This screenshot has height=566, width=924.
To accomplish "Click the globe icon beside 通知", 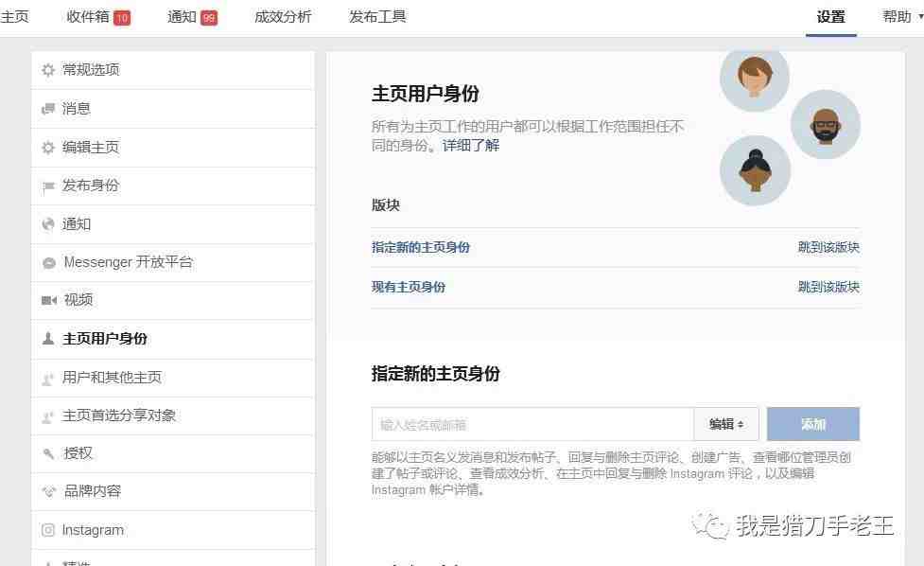I will (x=48, y=224).
